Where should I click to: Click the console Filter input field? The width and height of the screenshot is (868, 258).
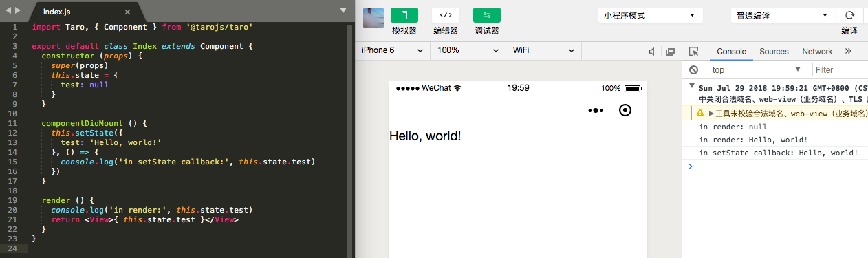(840, 69)
